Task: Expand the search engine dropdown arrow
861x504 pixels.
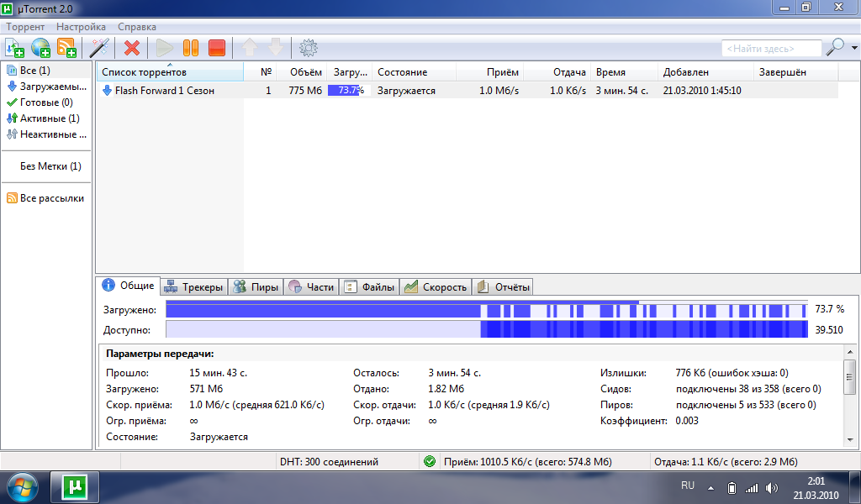Action: pyautogui.click(x=854, y=48)
